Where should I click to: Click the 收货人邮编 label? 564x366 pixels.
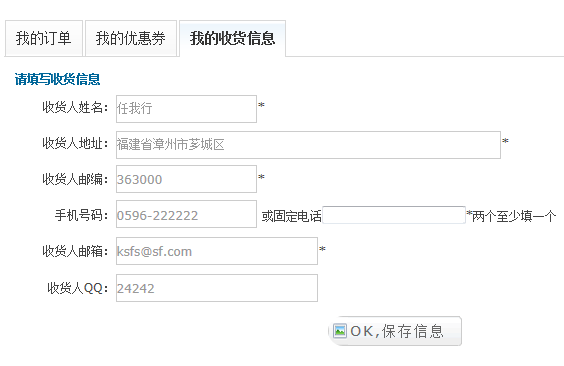[75, 179]
